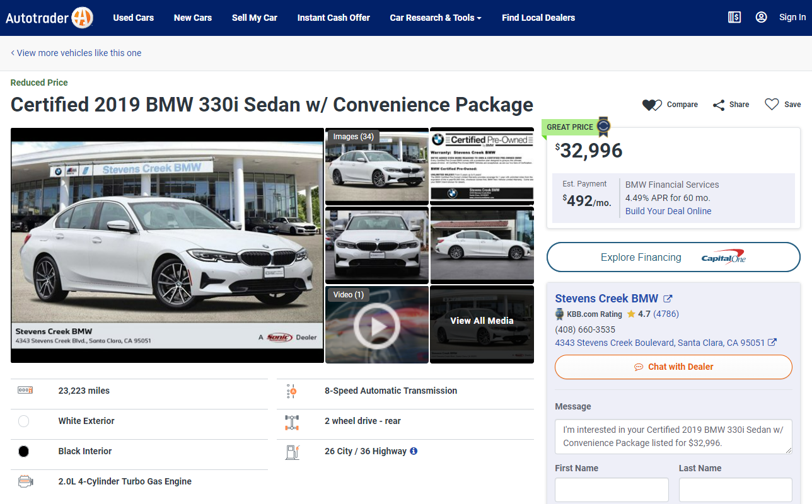Viewport: 812px width, 504px height.
Task: Click the engine icon beside 2.0L Turbo
Action: pyautogui.click(x=25, y=482)
